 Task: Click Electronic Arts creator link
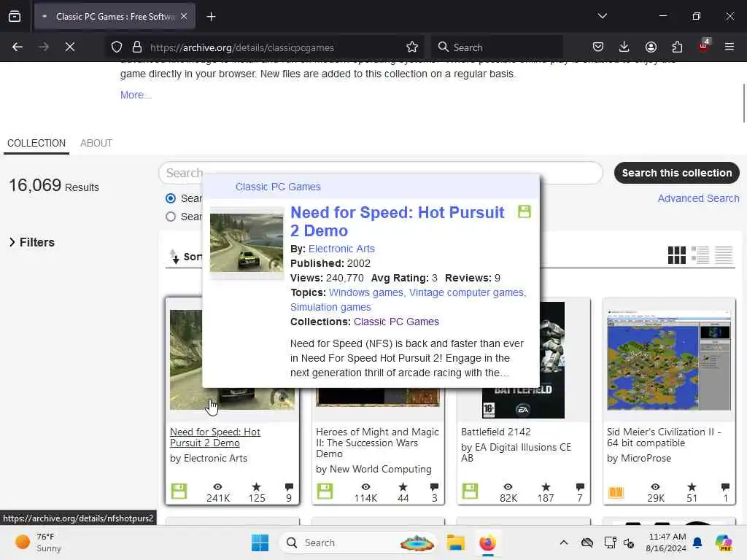click(341, 249)
